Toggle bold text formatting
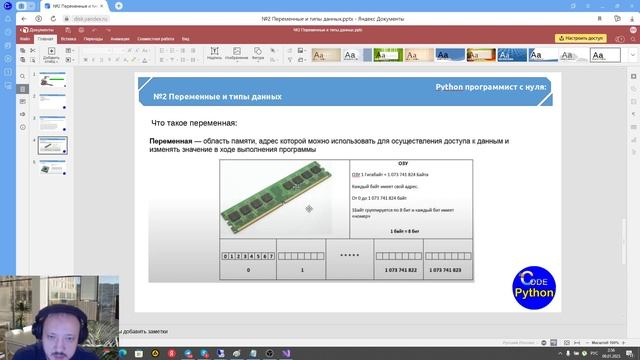640x360 pixels. coord(85,60)
